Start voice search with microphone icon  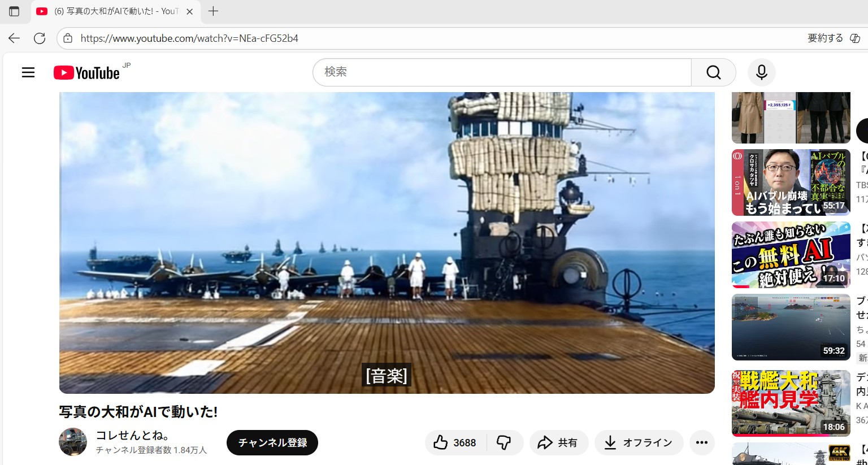point(761,72)
